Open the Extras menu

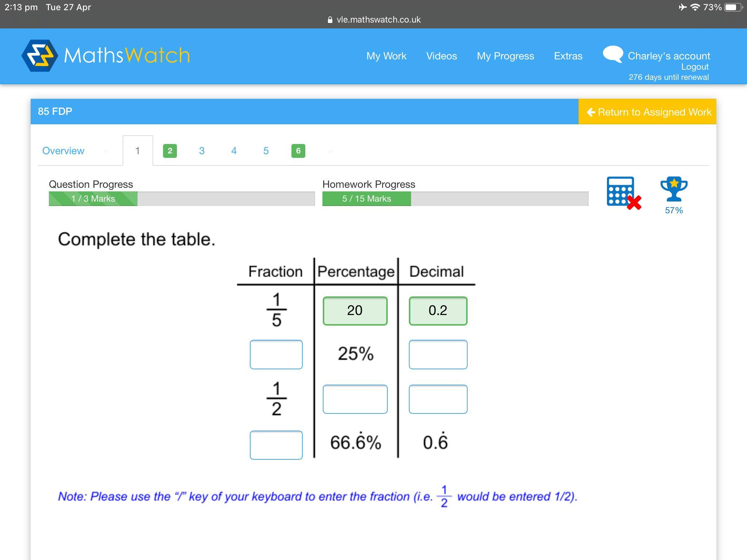(x=568, y=56)
